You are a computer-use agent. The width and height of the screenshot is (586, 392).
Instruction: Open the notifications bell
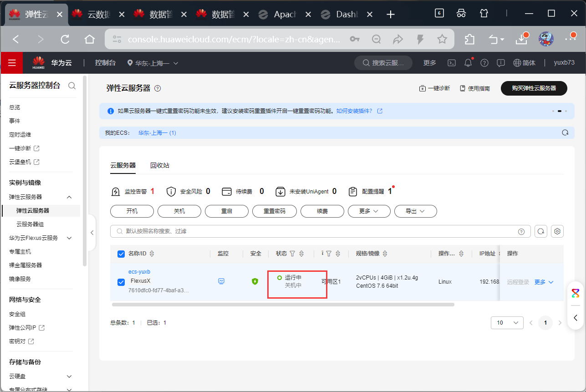pos(468,63)
